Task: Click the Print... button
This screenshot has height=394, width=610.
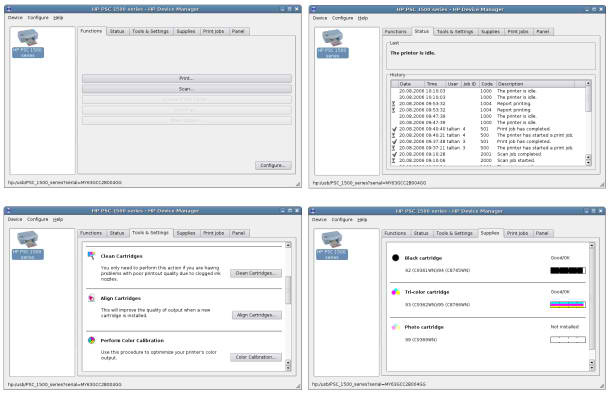Action: 187,78
